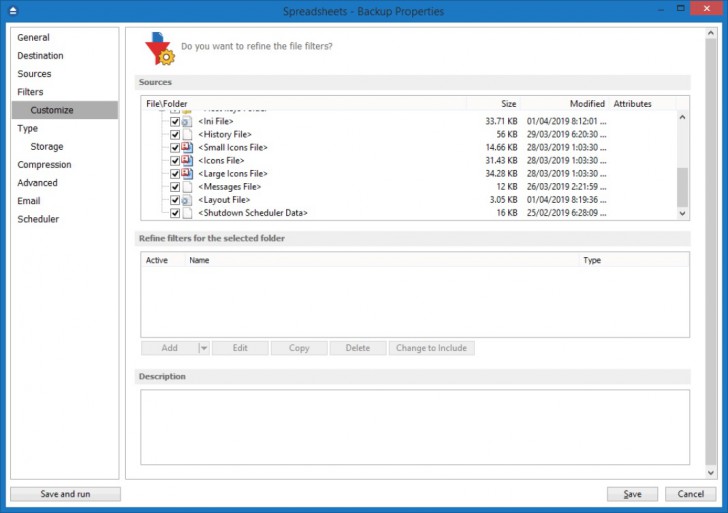Click the Attributes column header
The height and width of the screenshot is (513, 728).
(643, 104)
